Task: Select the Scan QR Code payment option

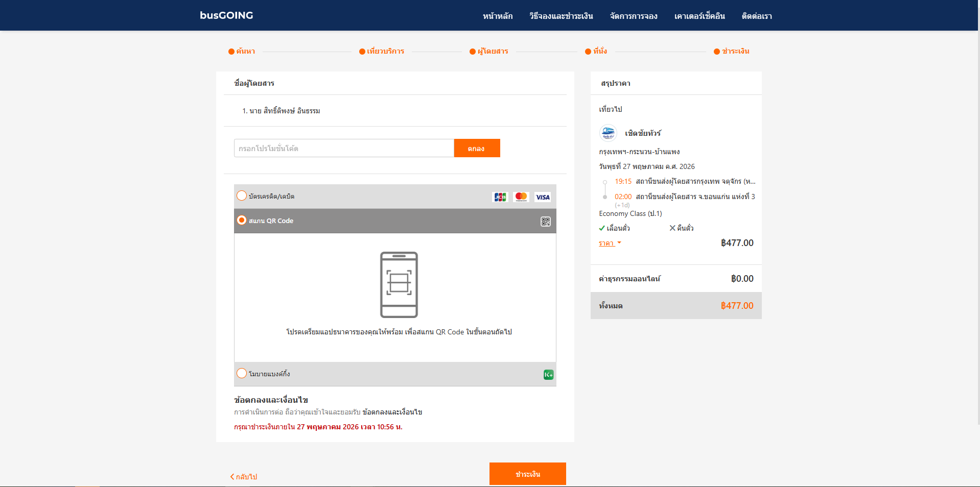Action: coord(242,221)
